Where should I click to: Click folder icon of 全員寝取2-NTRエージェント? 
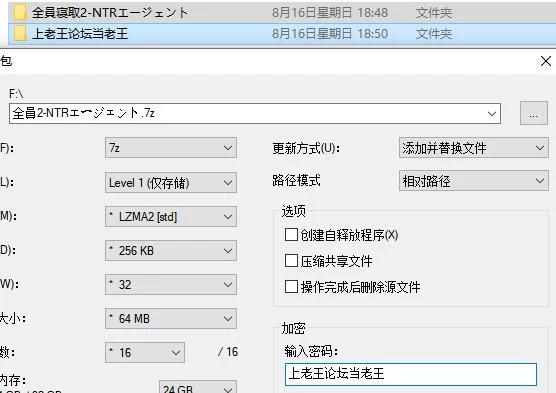click(x=20, y=13)
